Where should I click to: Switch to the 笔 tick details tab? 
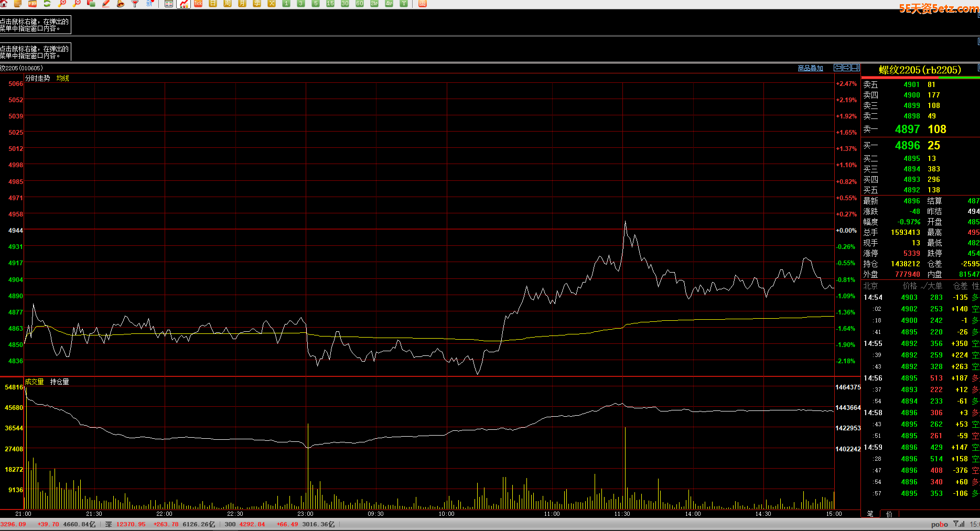coord(870,514)
